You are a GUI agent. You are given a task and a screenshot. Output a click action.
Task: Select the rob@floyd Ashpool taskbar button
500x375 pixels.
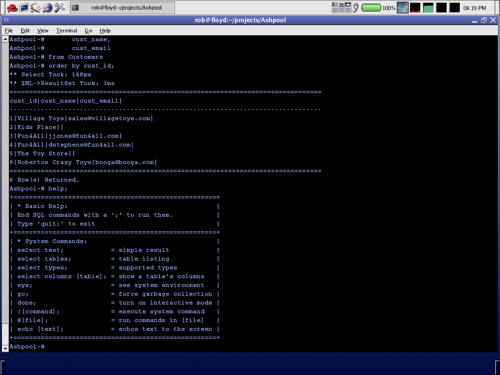click(122, 8)
